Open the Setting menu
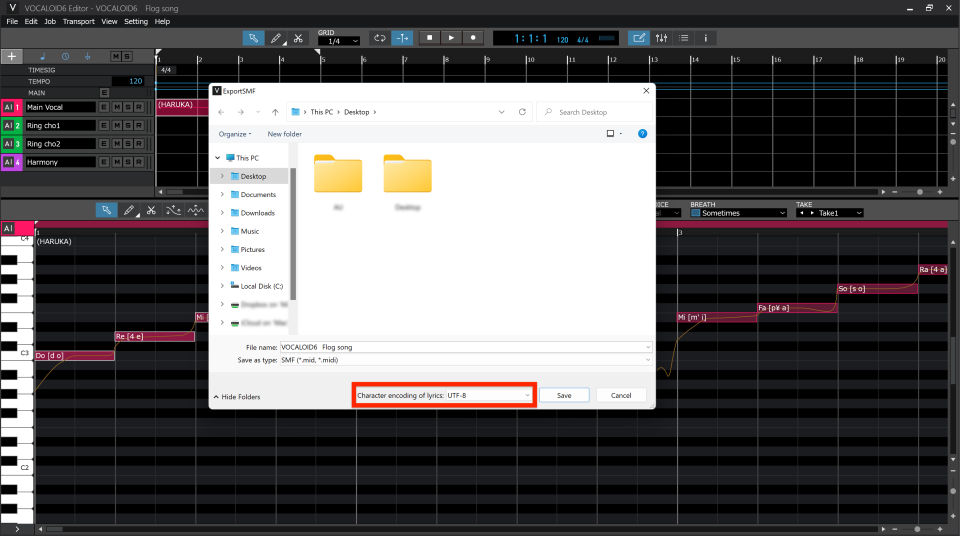Viewport: 960px width, 536px height. click(x=136, y=21)
